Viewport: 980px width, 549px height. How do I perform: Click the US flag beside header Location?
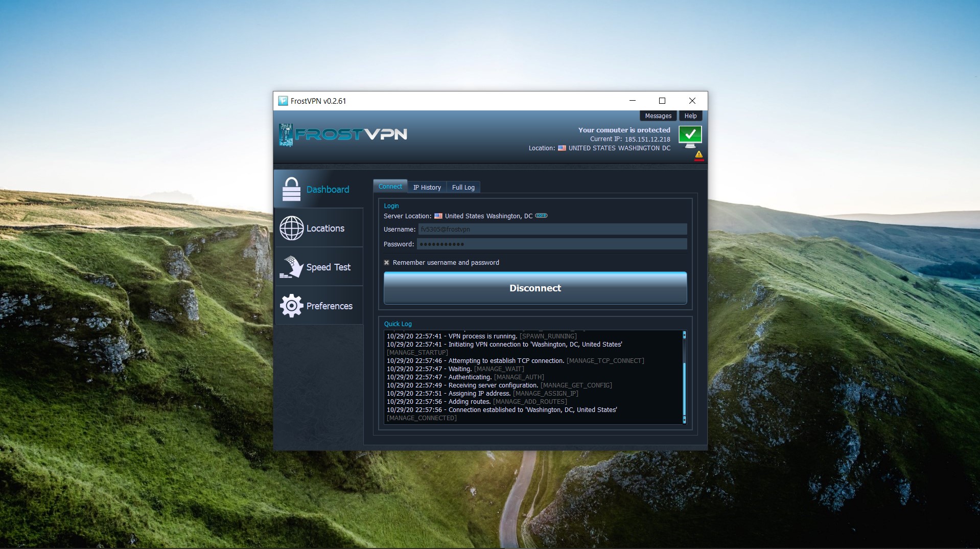pyautogui.click(x=562, y=148)
